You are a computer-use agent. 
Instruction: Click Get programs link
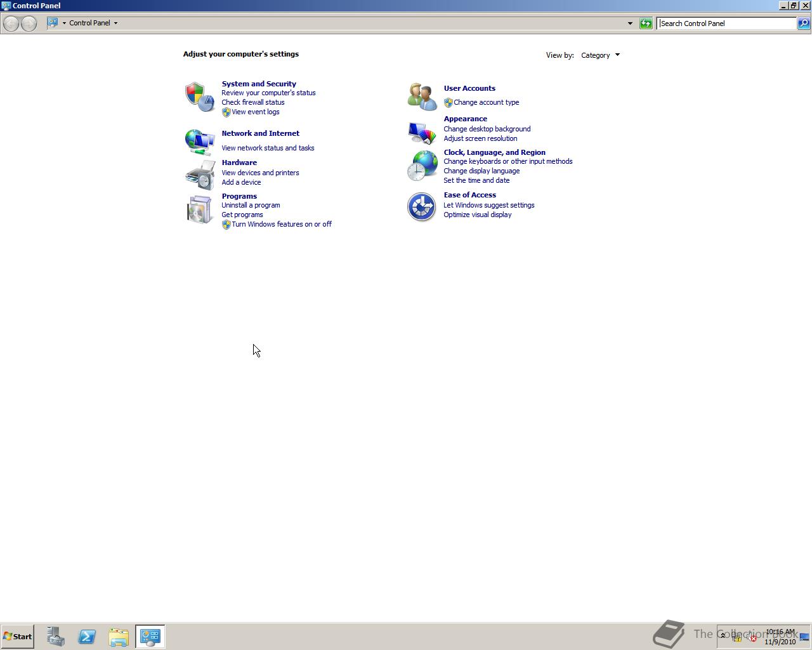point(242,215)
